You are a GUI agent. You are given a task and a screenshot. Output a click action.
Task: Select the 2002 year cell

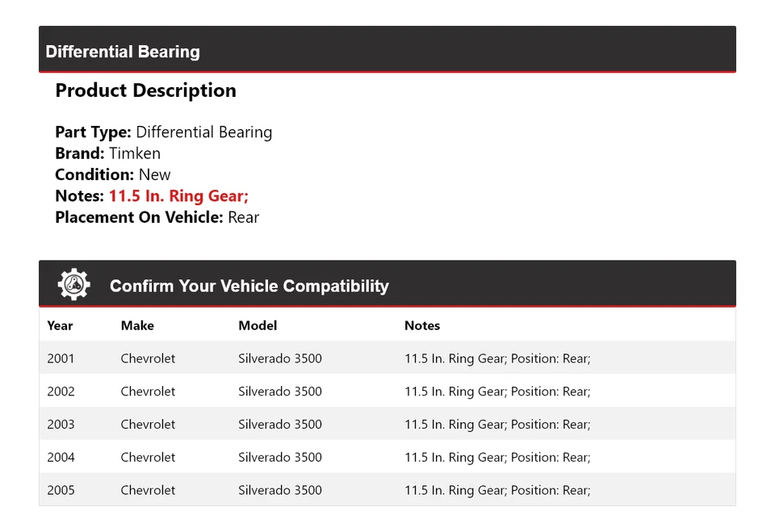[61, 392]
